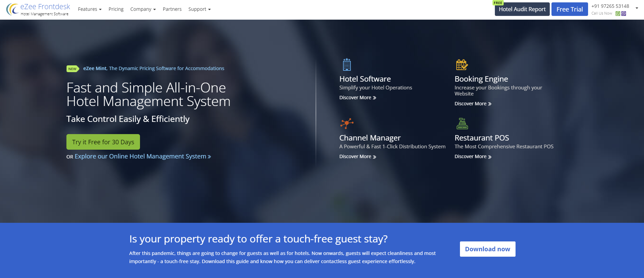The width and height of the screenshot is (644, 278).
Task: Expand the Features dropdown menu
Action: click(x=89, y=9)
